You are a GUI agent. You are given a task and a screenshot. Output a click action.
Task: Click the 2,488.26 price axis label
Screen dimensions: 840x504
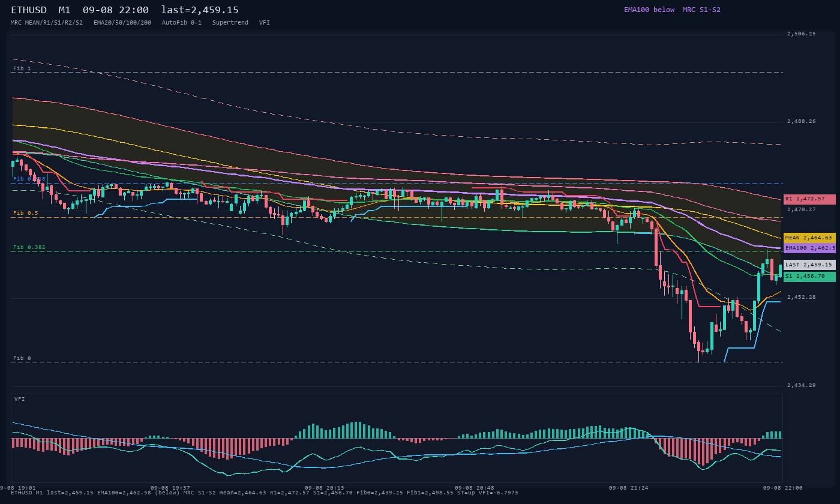point(802,121)
